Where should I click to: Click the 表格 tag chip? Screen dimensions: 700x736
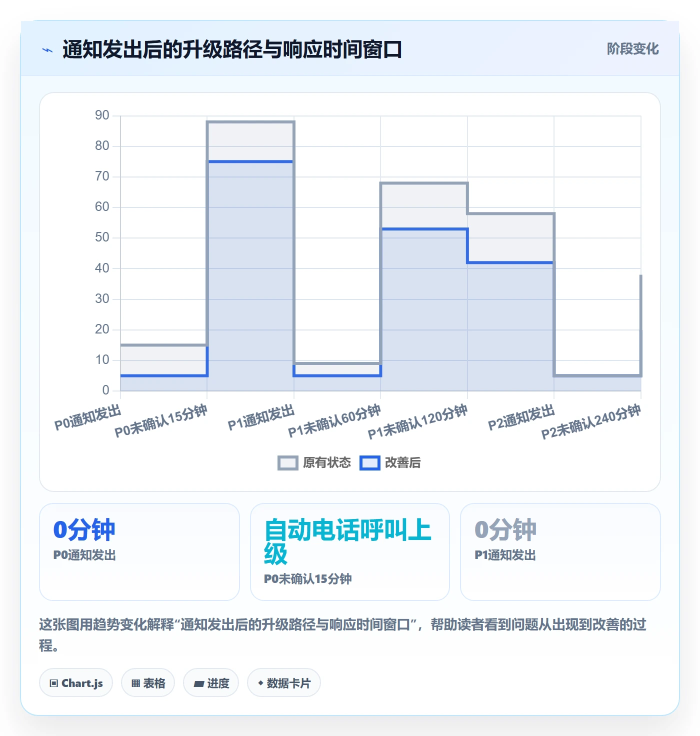coord(148,682)
